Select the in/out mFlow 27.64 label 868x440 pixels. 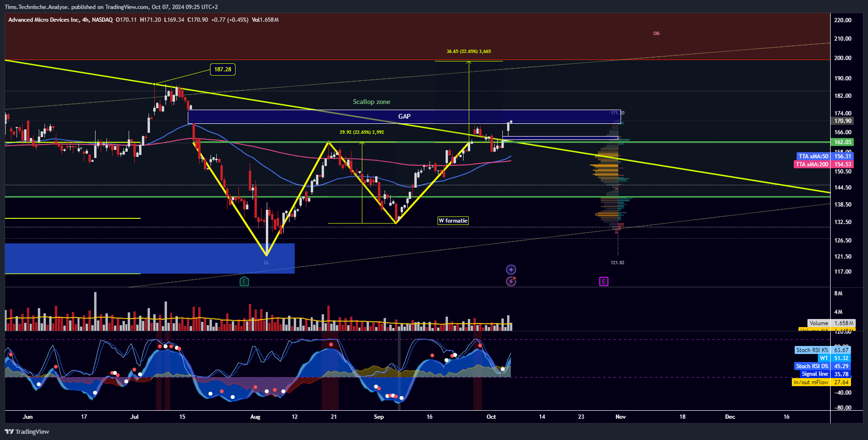click(x=821, y=382)
